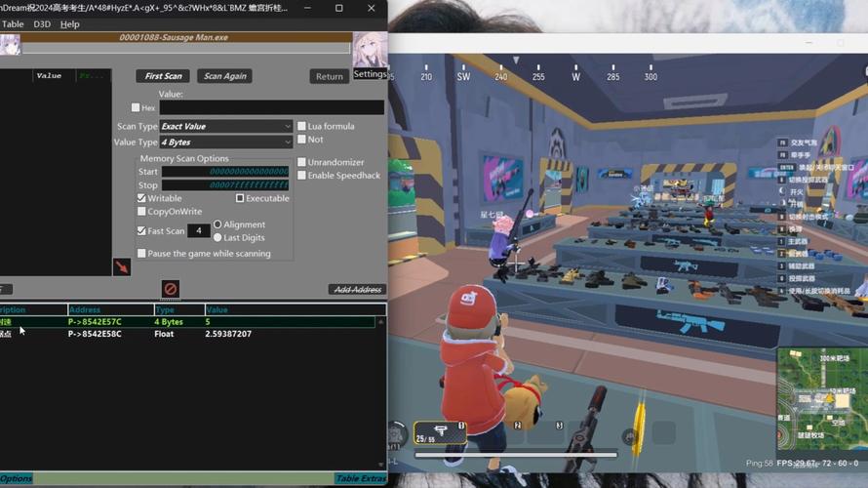Screen dimensions: 868x488
Task: Open the minimap in the game window
Action: (x=821, y=398)
